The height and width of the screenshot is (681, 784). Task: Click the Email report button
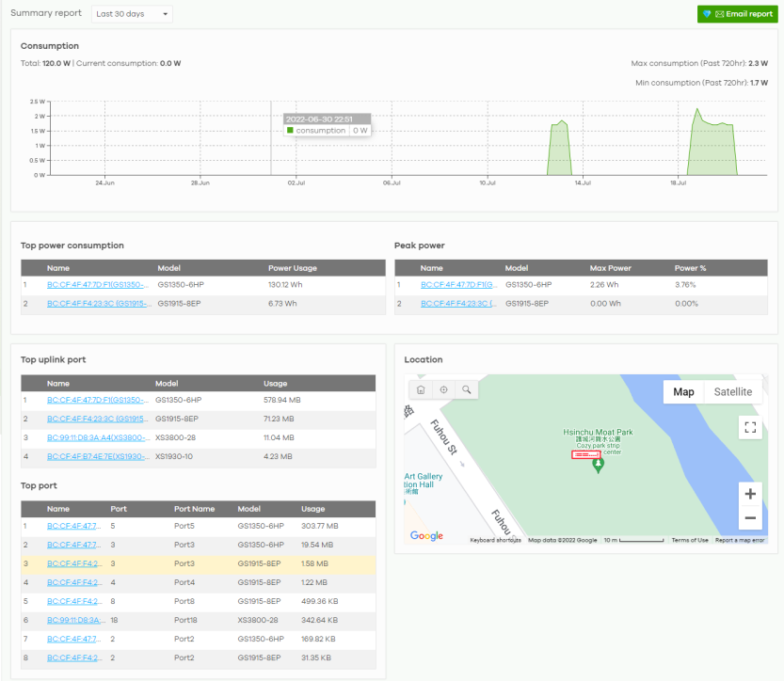pos(737,14)
